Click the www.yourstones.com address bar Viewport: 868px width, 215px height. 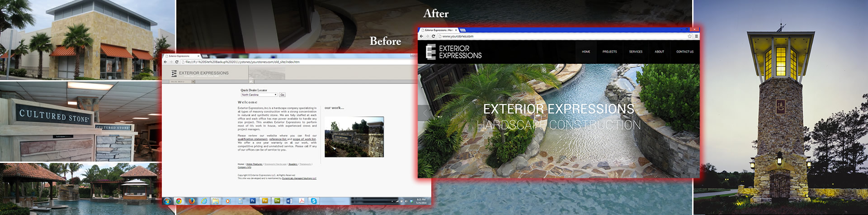coord(565,36)
